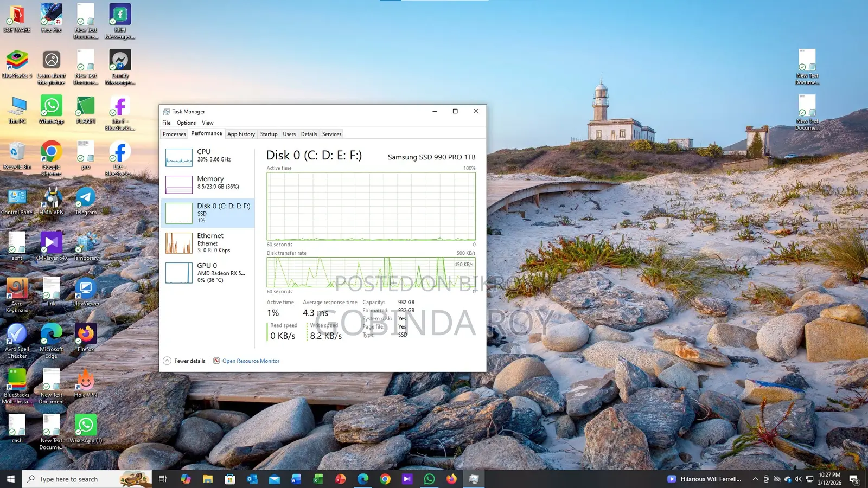Select the Firefox desktop icon
This screenshot has height=488, width=868.
86,337
